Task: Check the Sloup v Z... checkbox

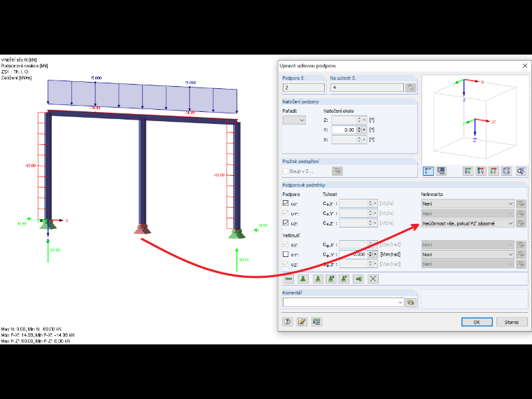Action: 286,171
